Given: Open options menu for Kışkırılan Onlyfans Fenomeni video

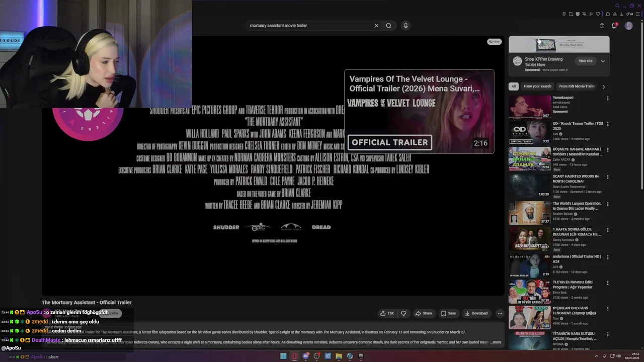Looking at the screenshot, I should click(607, 308).
